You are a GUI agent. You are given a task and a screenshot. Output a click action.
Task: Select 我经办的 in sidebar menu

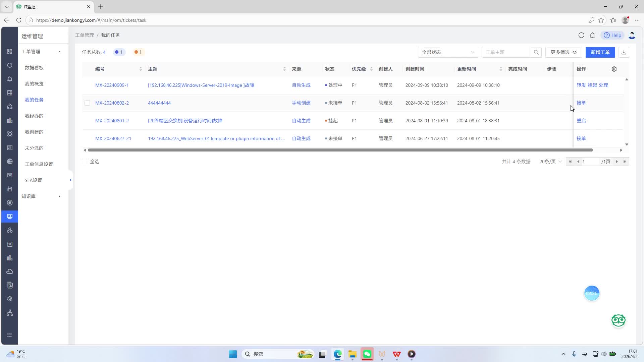click(x=34, y=116)
